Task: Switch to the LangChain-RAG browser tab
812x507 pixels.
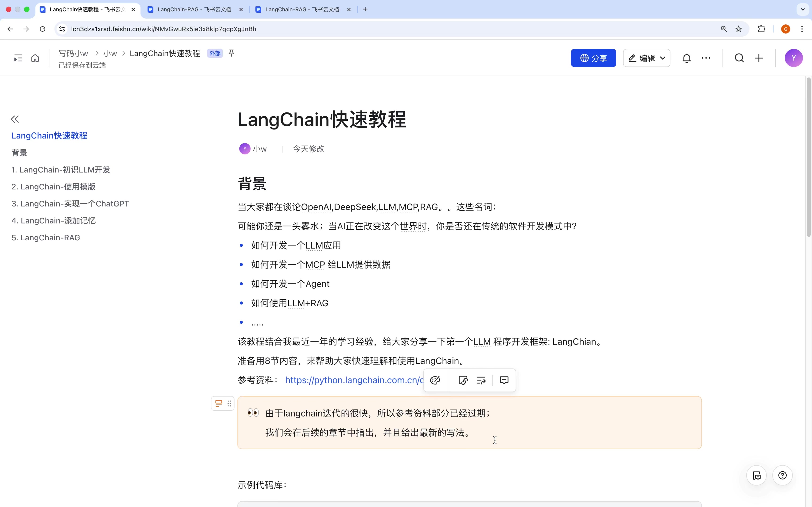Action: [x=195, y=9]
